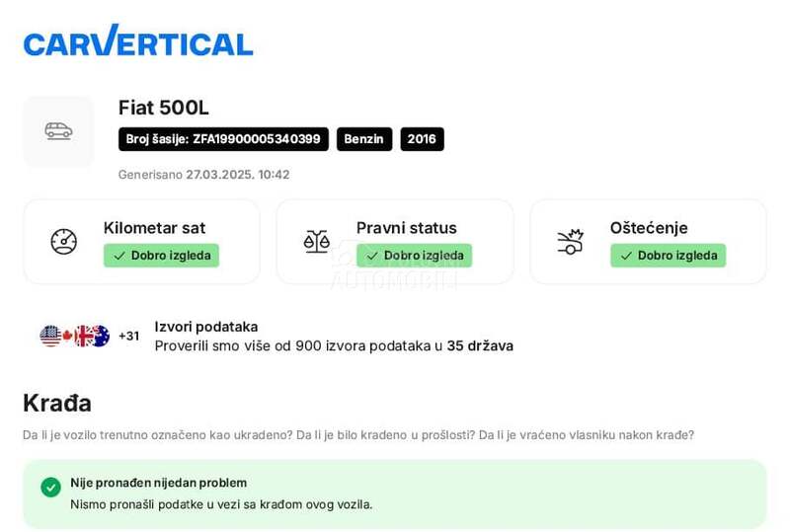Click the legal scales icon
Viewport: 790px width, 532px height.
[316, 242]
